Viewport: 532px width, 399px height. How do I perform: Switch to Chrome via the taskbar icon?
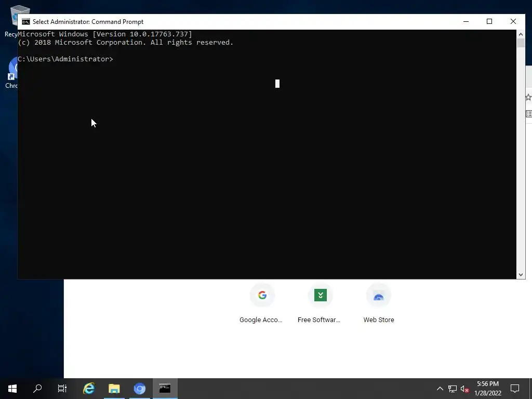point(139,389)
